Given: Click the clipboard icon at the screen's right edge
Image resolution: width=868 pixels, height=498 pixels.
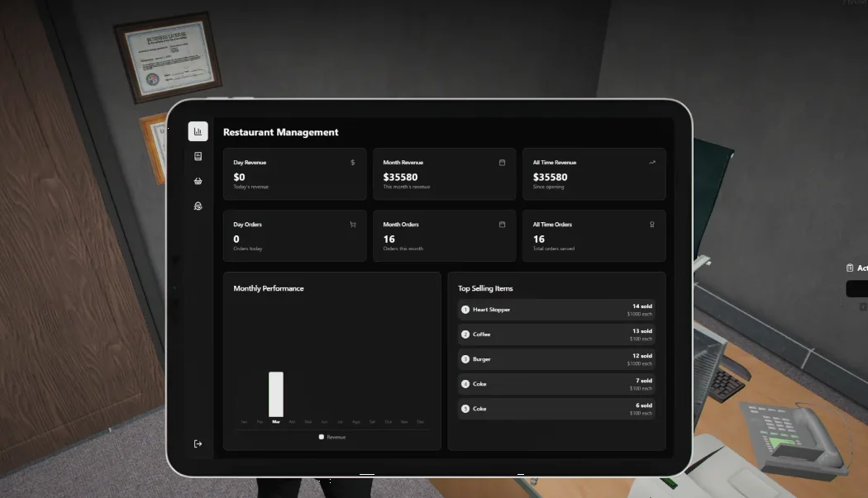Looking at the screenshot, I should pyautogui.click(x=850, y=268).
